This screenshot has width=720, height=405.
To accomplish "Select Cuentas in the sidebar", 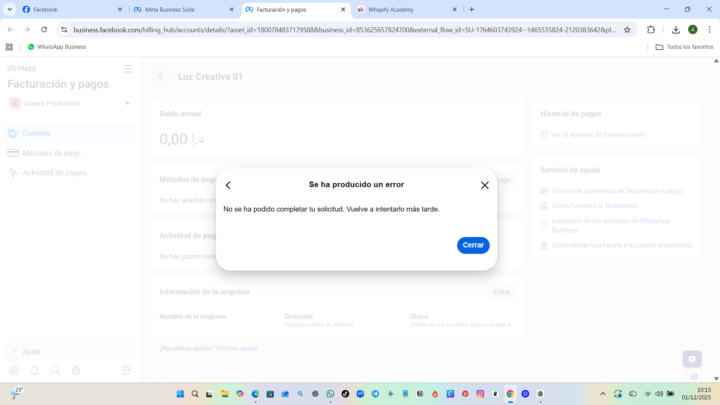I will (70, 133).
